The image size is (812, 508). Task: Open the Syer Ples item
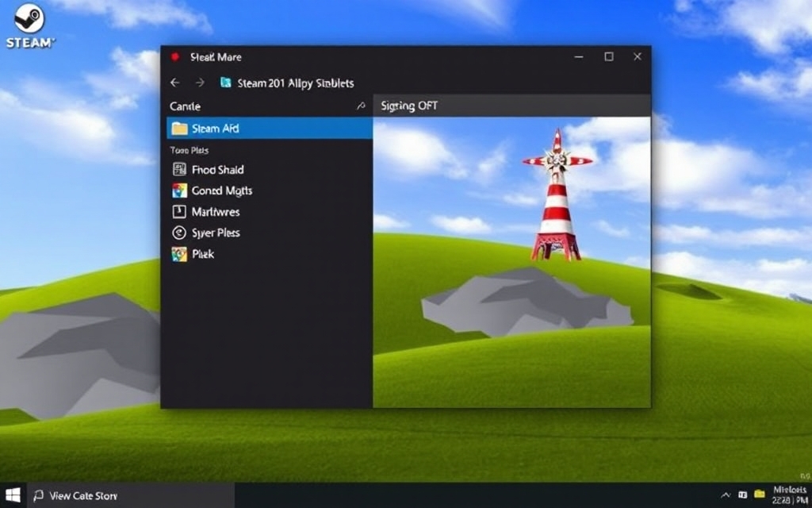(x=216, y=233)
